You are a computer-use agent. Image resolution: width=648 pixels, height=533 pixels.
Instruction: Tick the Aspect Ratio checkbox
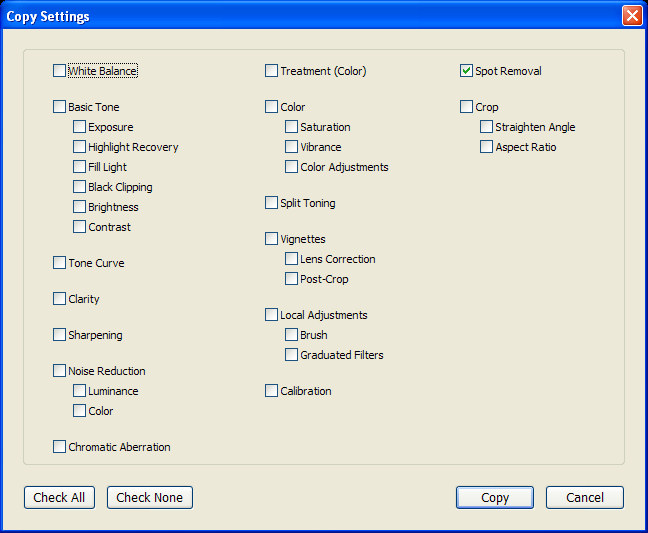click(486, 147)
